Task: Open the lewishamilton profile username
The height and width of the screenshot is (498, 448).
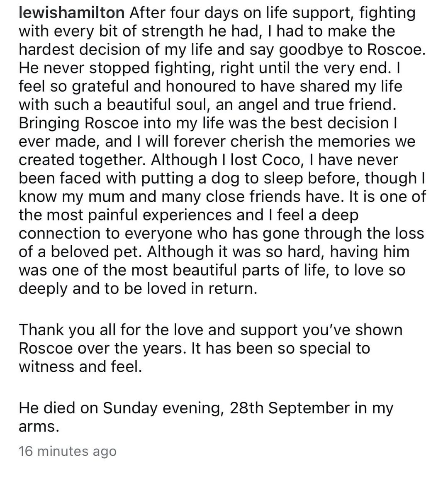Action: (72, 13)
